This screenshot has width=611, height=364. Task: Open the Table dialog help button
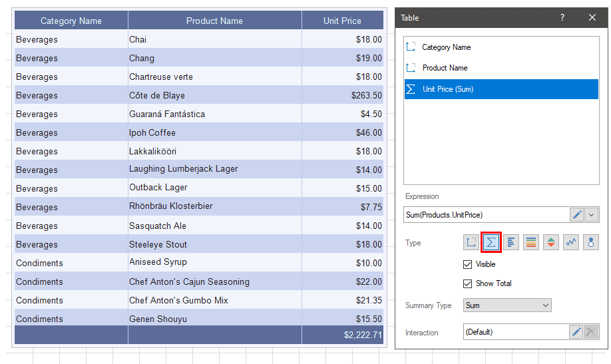[562, 18]
